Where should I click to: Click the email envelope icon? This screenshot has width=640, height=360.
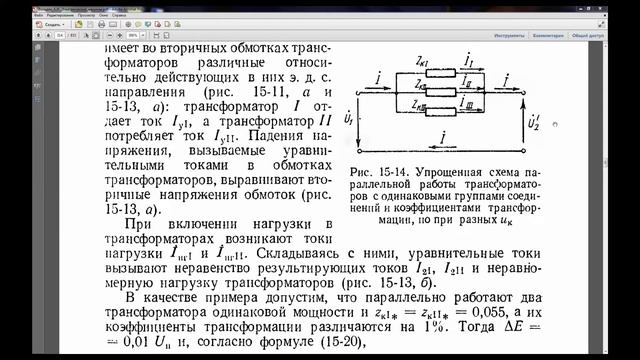click(113, 24)
